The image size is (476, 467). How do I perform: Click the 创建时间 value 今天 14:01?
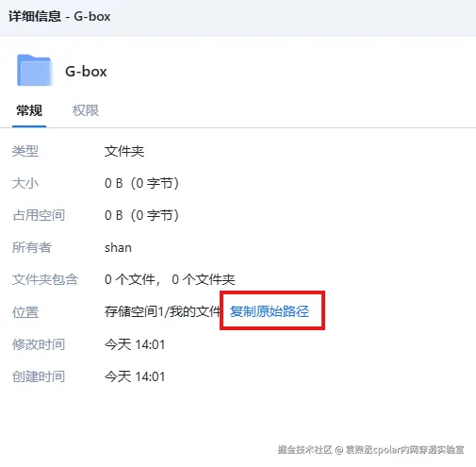point(135,376)
